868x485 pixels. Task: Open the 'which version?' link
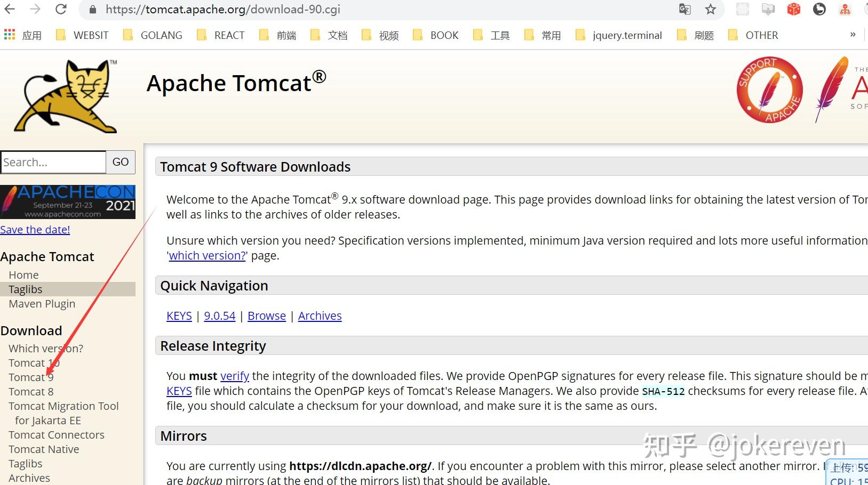coord(207,256)
